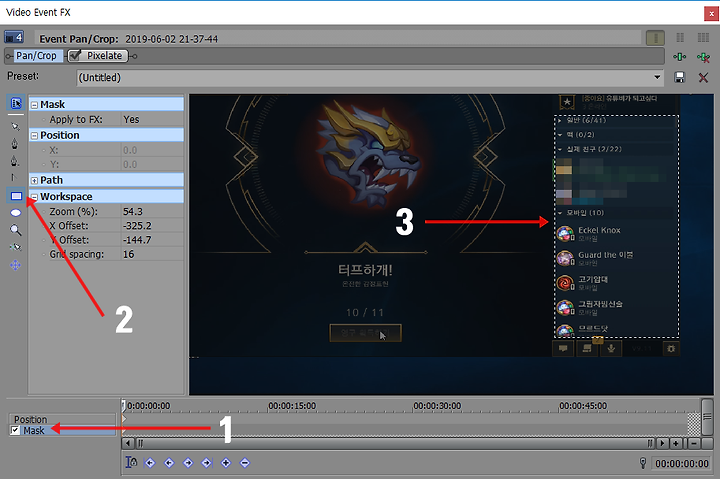720x479 pixels.
Task: Select the Anchor Deletion pen tool
Action: 15,161
